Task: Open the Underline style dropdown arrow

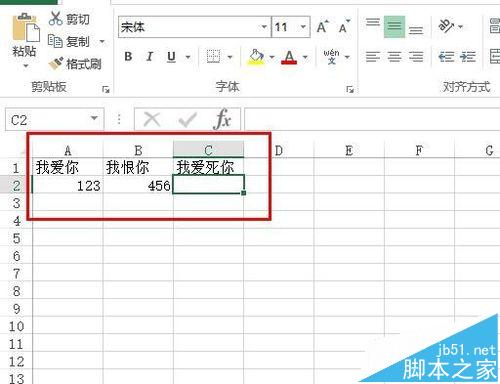Action: [188, 57]
